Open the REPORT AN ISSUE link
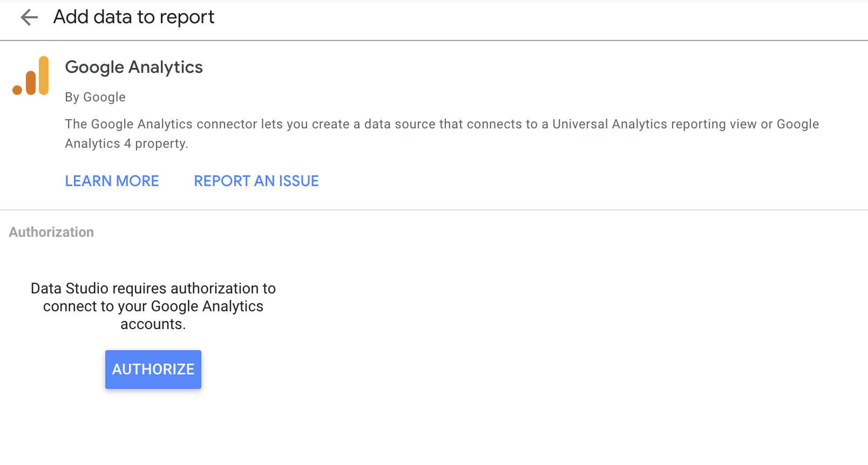This screenshot has width=868, height=465. point(256,181)
